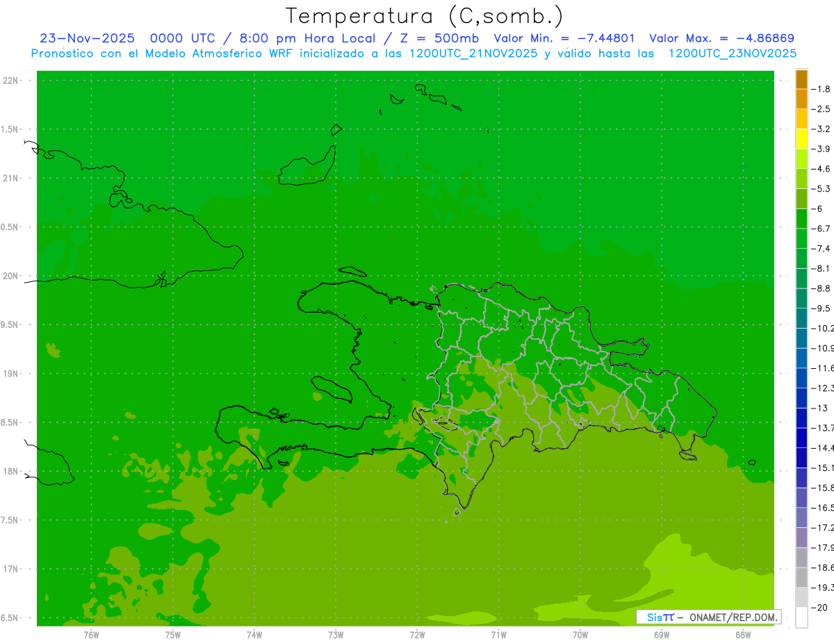Click the '20N' latitude label
This screenshot has height=644, width=834.
tap(11, 276)
